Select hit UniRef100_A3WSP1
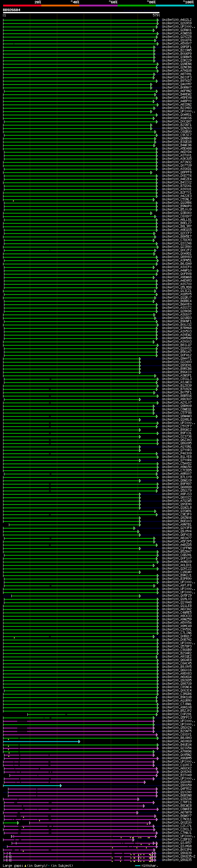This screenshot has width=197, height=868. pos(177,375)
